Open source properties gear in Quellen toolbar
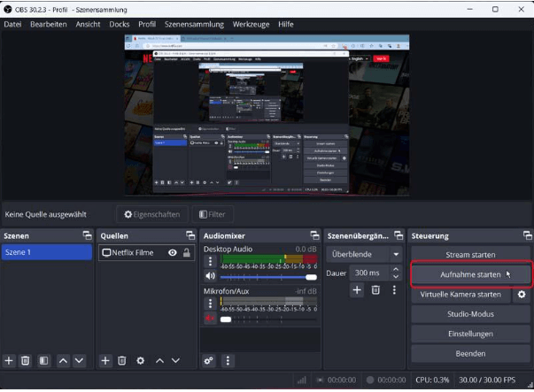 (x=140, y=360)
